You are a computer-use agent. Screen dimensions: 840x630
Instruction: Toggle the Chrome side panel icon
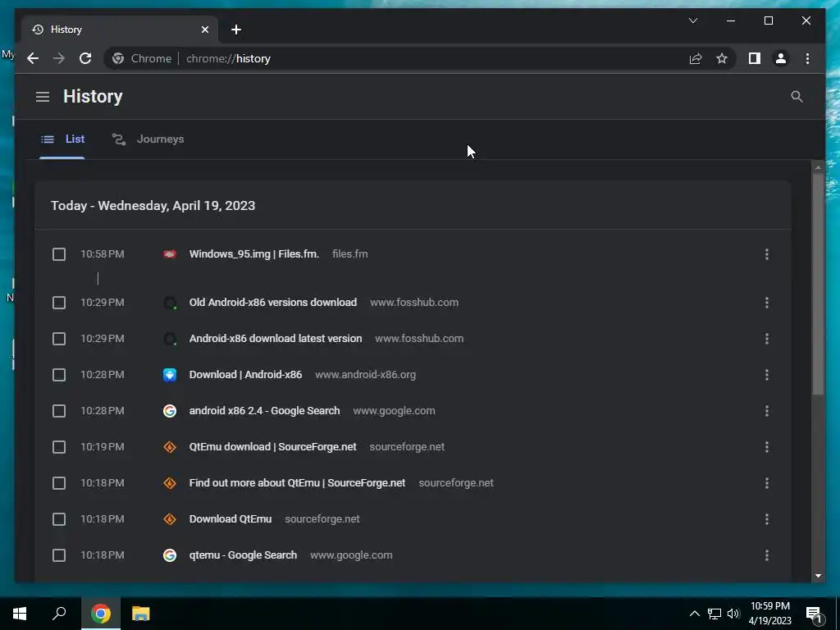pyautogui.click(x=755, y=58)
